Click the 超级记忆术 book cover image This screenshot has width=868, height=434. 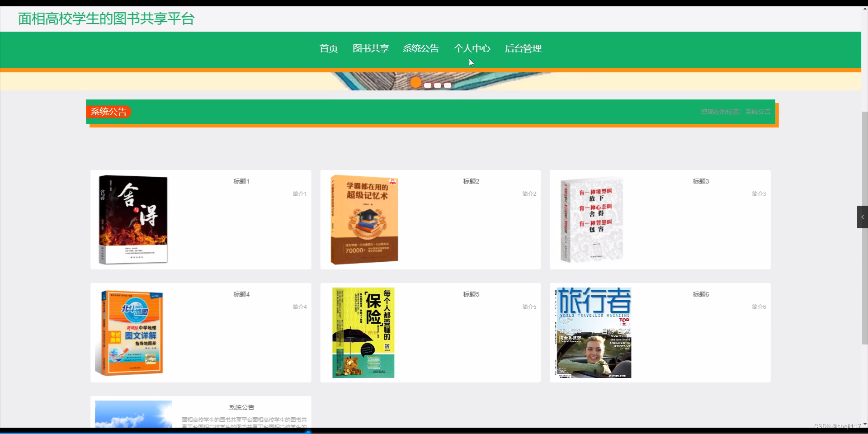[x=364, y=219]
